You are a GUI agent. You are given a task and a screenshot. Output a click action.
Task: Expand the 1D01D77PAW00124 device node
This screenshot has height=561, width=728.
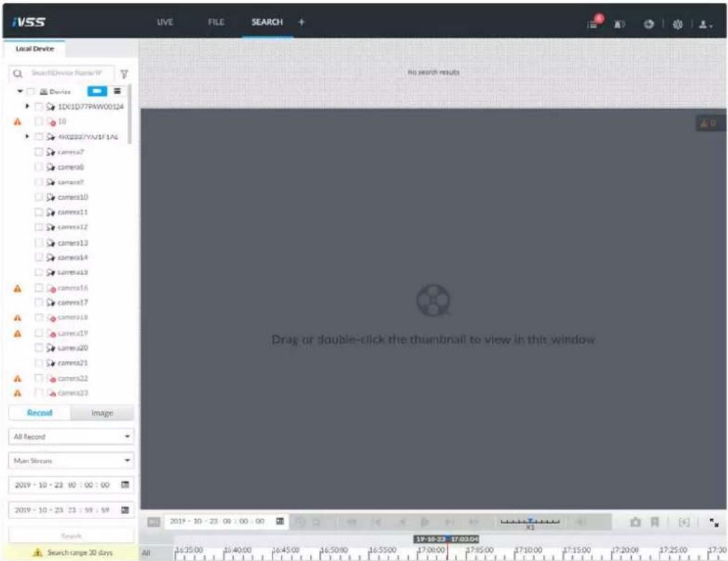coord(27,106)
